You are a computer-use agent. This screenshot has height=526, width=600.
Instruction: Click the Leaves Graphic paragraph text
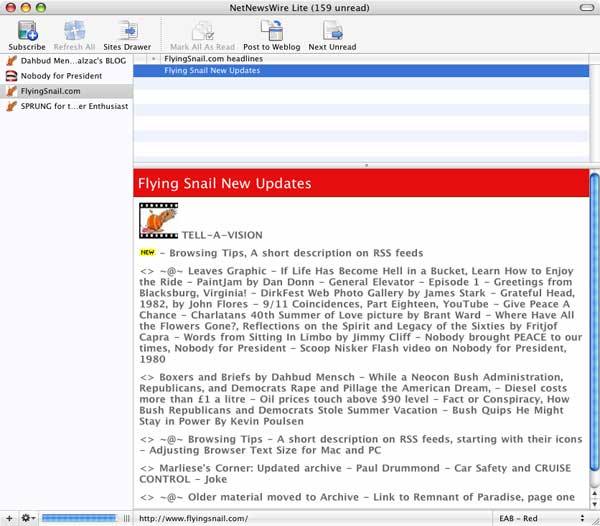[360, 315]
